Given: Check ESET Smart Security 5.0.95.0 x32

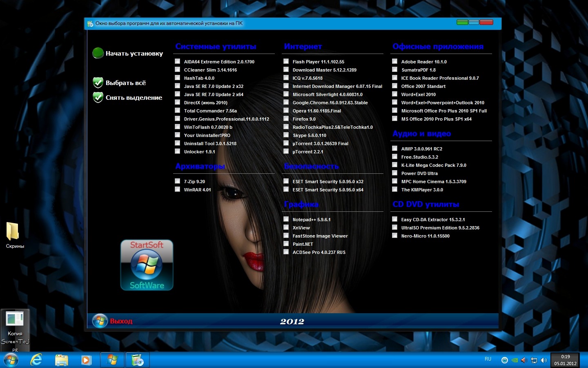Looking at the screenshot, I should pyautogui.click(x=286, y=181).
